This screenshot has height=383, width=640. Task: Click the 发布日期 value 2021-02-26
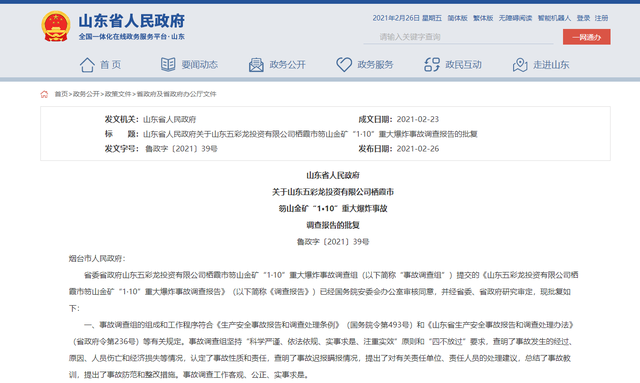click(418, 149)
